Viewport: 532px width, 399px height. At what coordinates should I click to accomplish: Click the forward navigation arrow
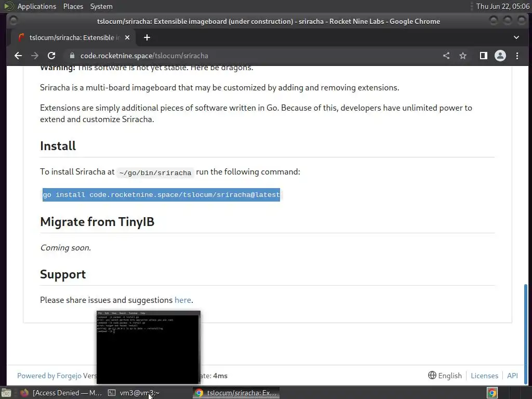(x=35, y=56)
